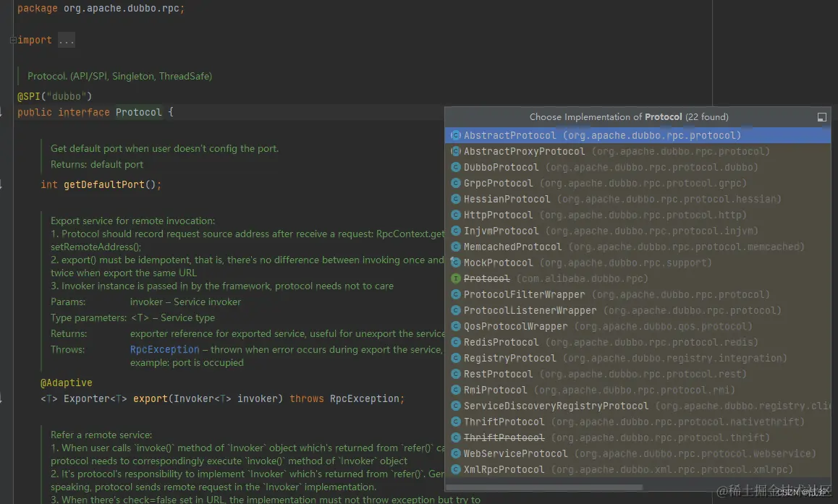Viewport: 838px width, 504px height.
Task: Go to HttpProtocol implementation
Action: click(x=638, y=215)
